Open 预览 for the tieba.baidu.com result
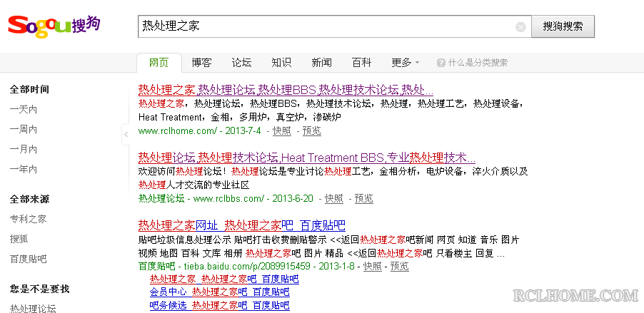Image resolution: width=644 pixels, height=313 pixels. pos(400,266)
